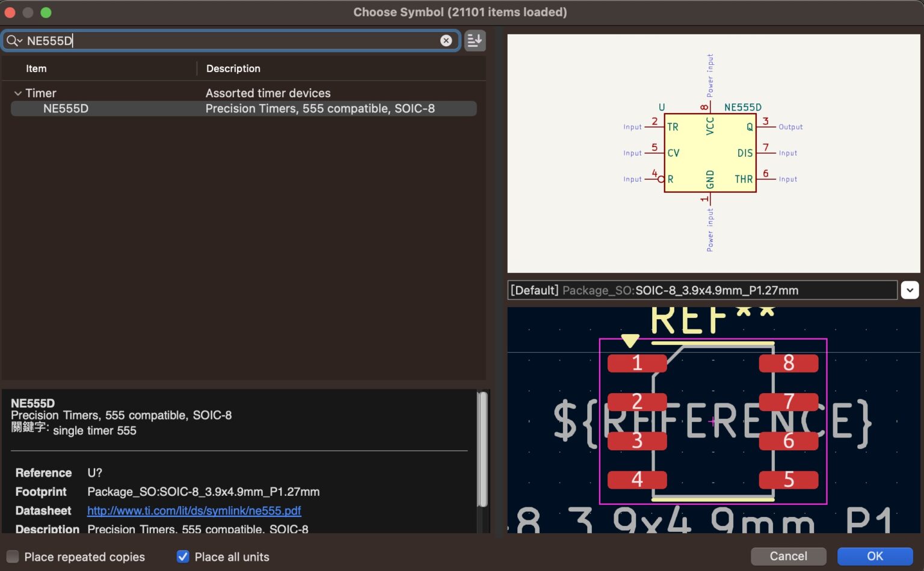Click the Description column header
The height and width of the screenshot is (571, 924).
233,69
